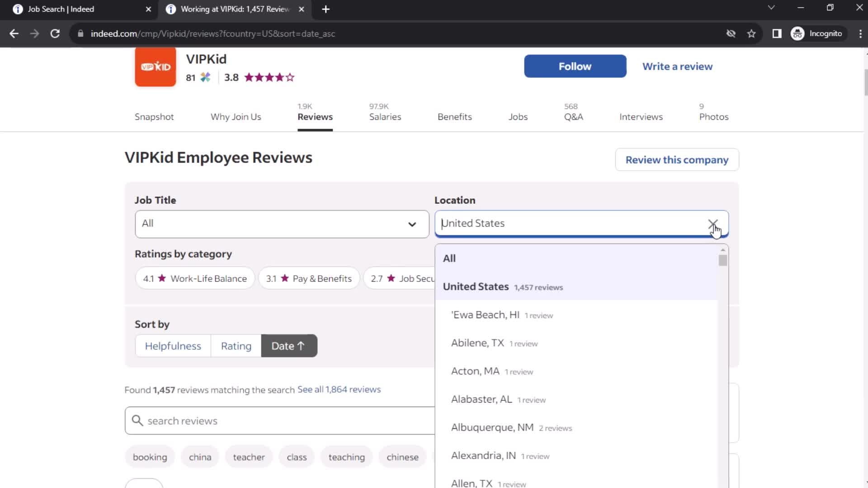Choose Abilene, TX location
This screenshot has height=488, width=868.
[x=576, y=343]
